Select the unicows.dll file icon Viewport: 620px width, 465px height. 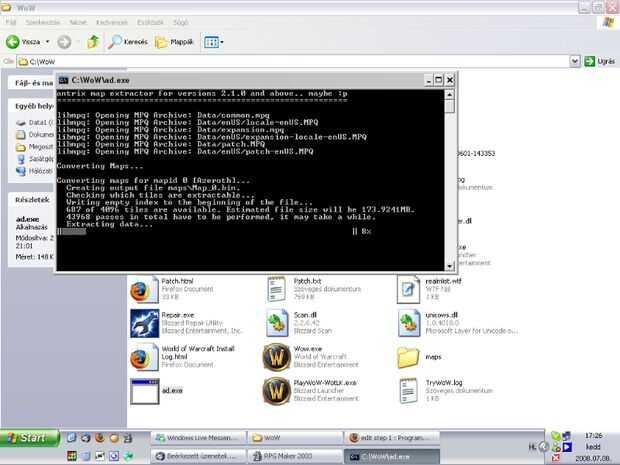408,323
